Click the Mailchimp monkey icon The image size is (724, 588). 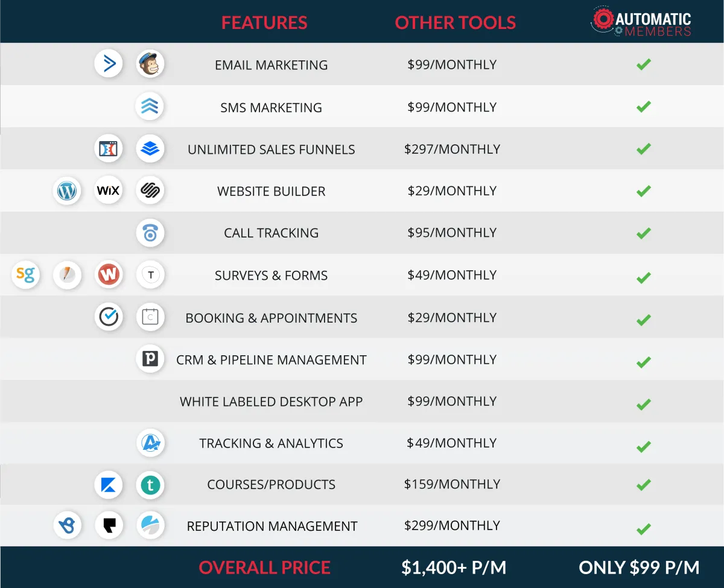(x=150, y=63)
